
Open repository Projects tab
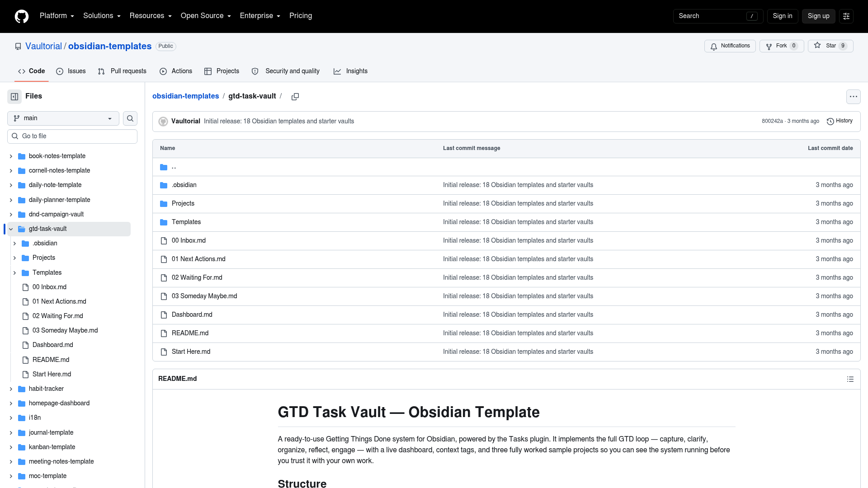(x=222, y=71)
